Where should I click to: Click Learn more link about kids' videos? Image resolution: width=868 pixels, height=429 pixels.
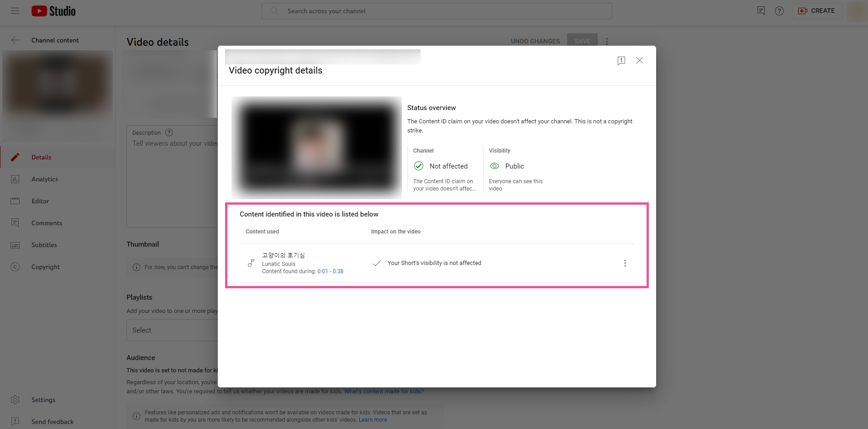point(373,420)
